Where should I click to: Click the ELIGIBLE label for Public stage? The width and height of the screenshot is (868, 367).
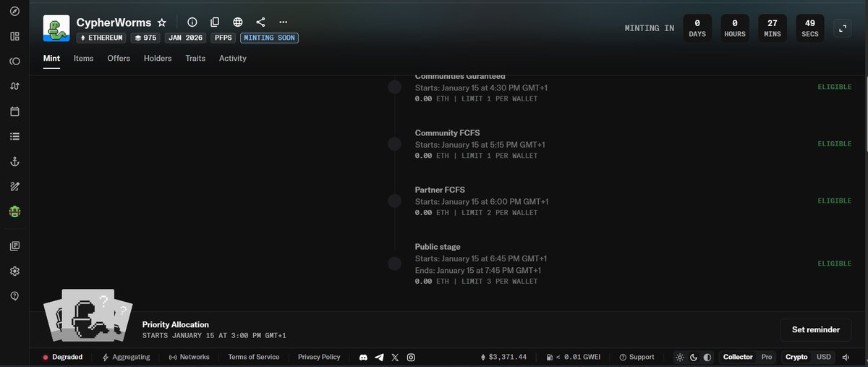835,263
